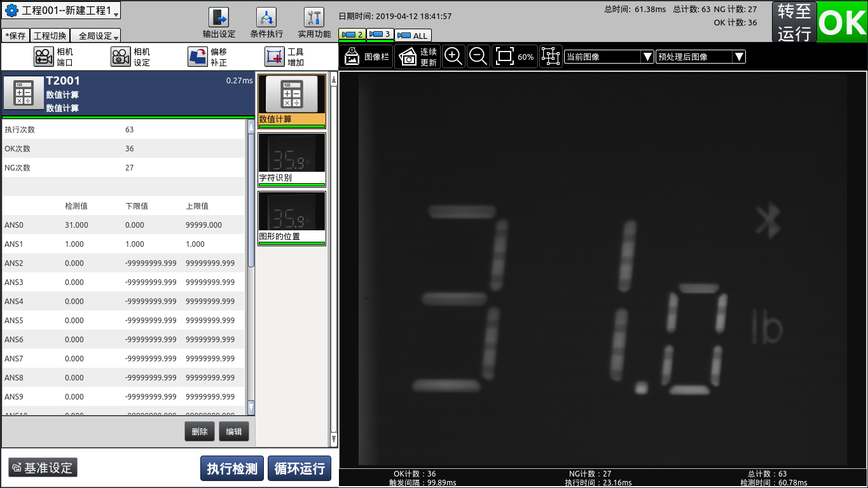Open the 图像栏 image bar
Image resolution: width=868 pixels, height=488 pixels.
click(x=366, y=57)
